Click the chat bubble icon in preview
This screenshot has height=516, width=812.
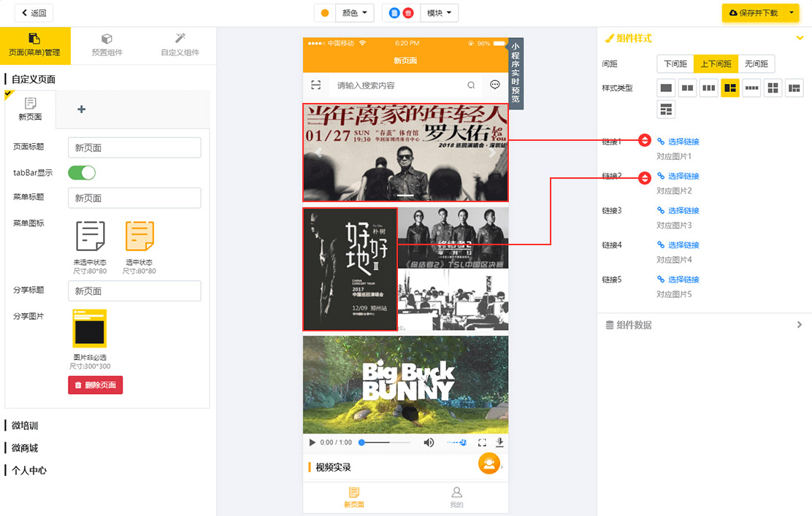495,85
